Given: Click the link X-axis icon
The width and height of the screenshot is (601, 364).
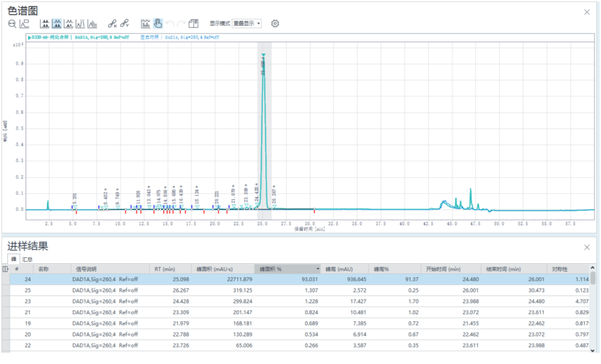Looking at the screenshot, I should (x=112, y=24).
